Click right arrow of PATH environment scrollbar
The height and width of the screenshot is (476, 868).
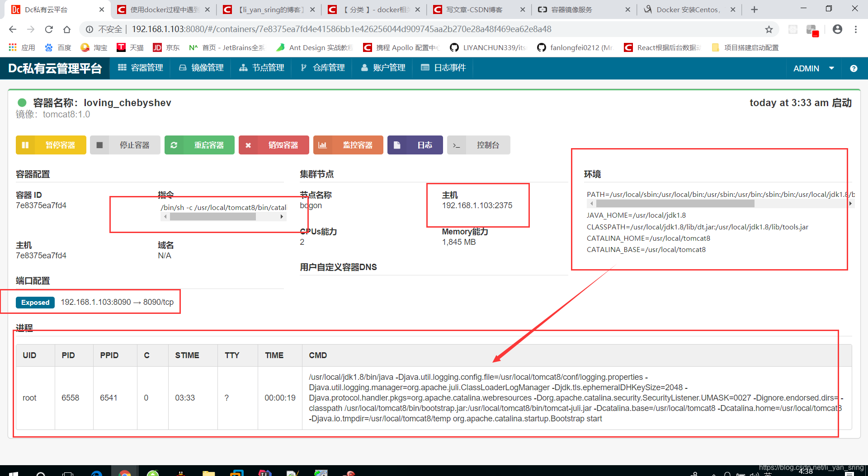(x=850, y=204)
